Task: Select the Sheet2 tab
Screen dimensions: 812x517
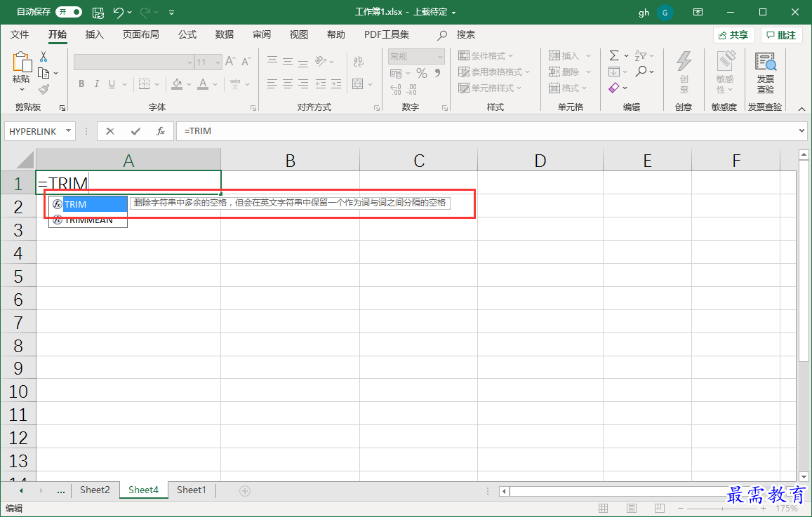Action: (x=95, y=490)
